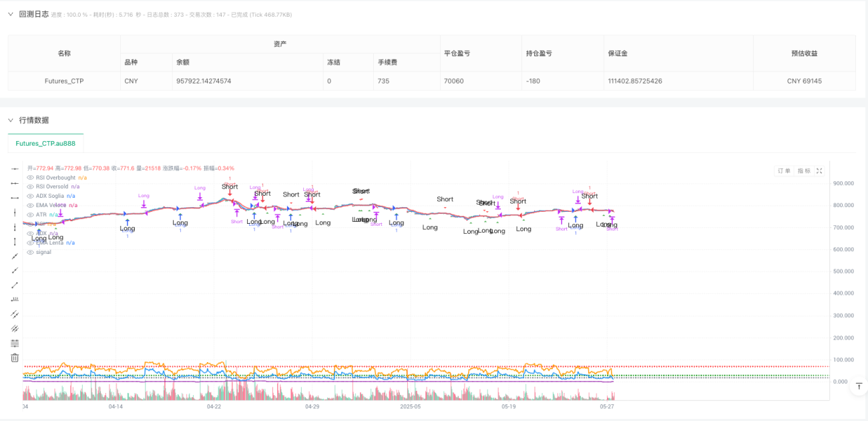Click the CNY currency cell
Viewport: 868px width, 421px height.
(x=146, y=81)
